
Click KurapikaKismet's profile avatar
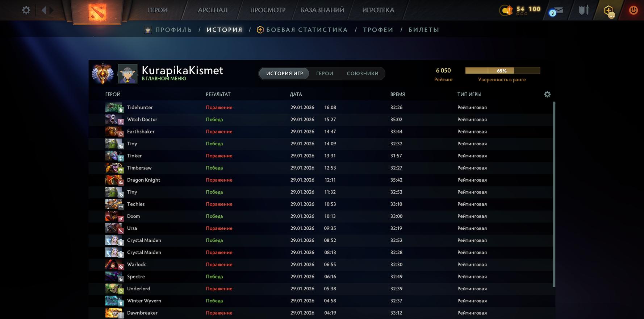pyautogui.click(x=127, y=74)
